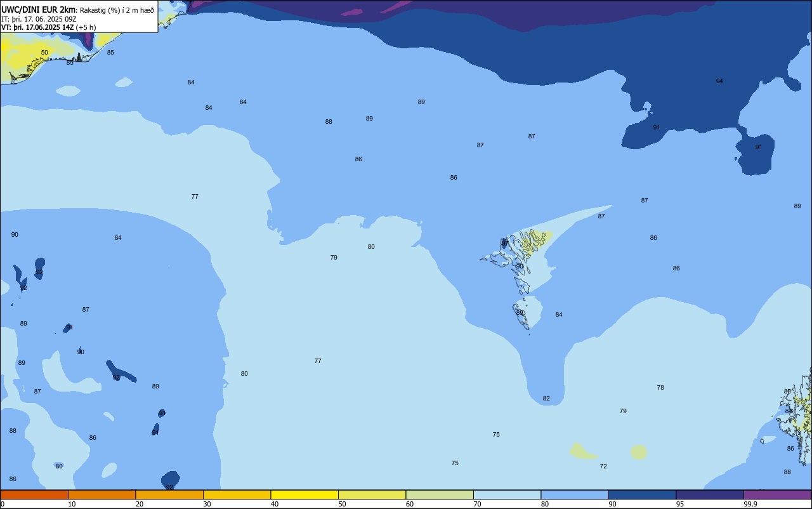This screenshot has height=509, width=812.
Task: Click the purple above-99.9 legend swatch
Action: click(777, 494)
